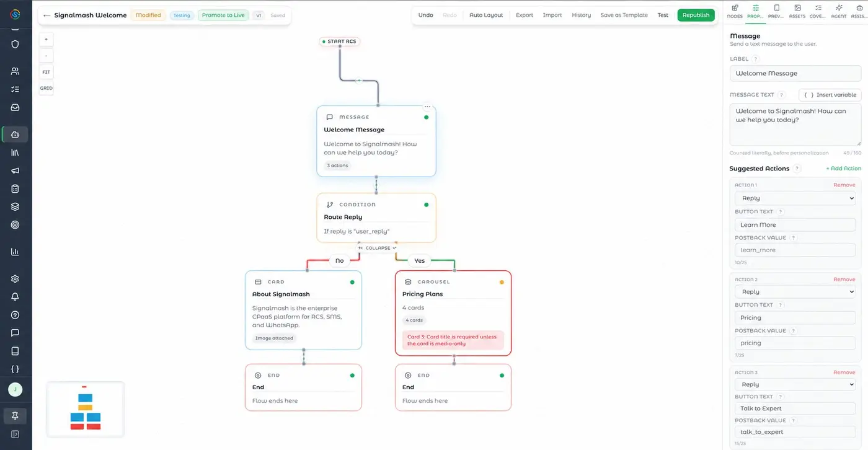Switch to the Properties tab
This screenshot has height=450, width=868.
point(756,11)
